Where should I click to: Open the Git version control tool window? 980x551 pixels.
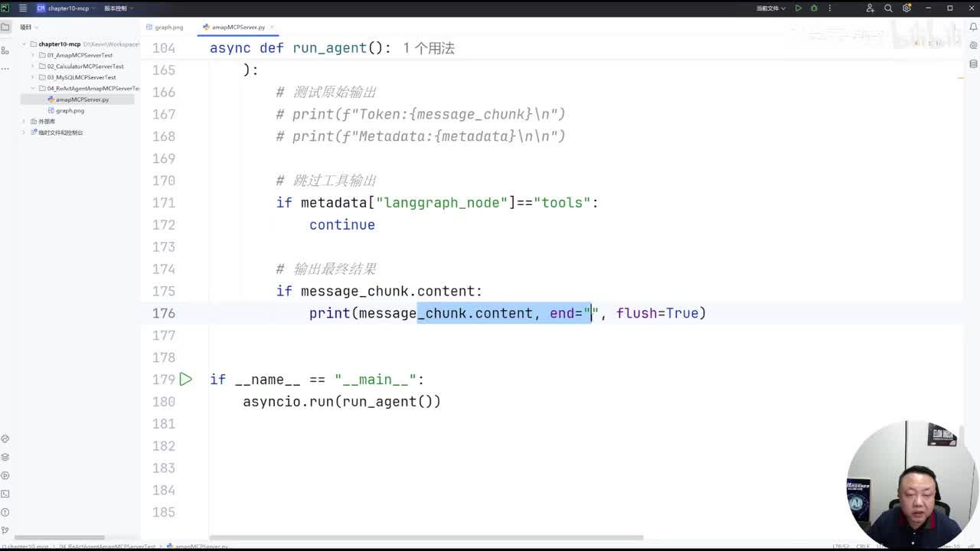tap(5, 530)
